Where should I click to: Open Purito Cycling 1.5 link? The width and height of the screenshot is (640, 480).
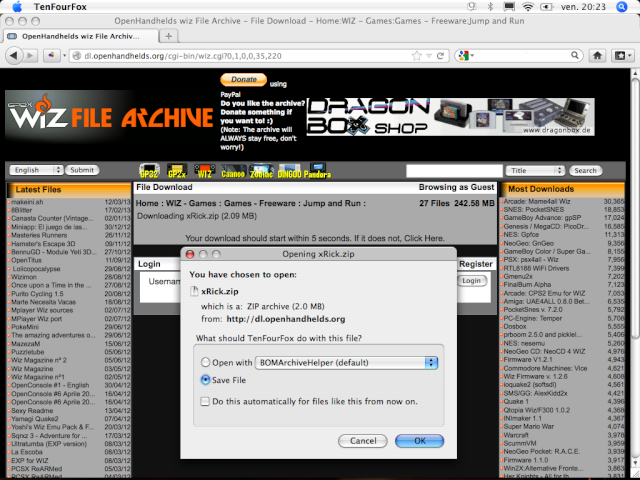click(x=37, y=293)
